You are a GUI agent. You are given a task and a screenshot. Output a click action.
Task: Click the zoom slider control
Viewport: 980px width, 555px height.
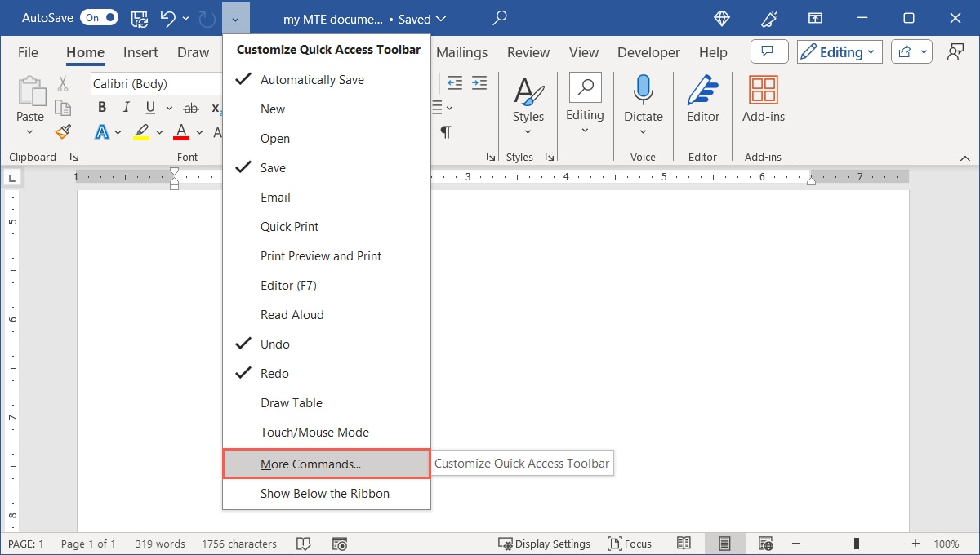pyautogui.click(x=857, y=543)
